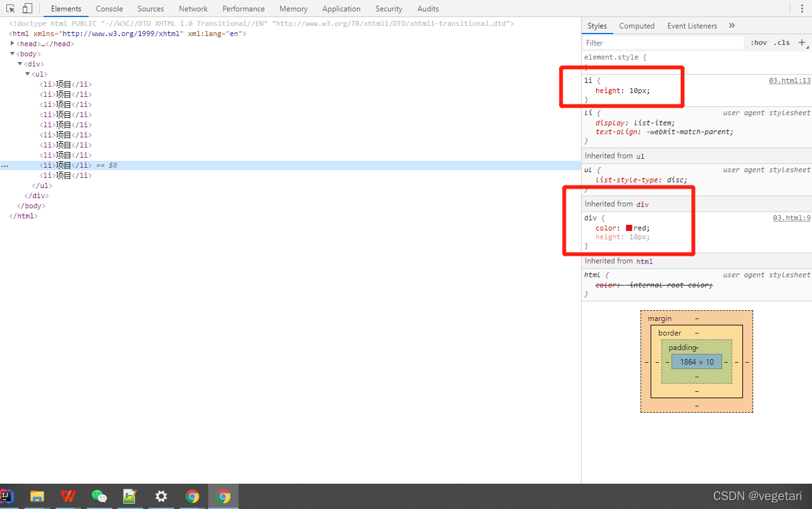Select the highlighted li row marked $0
Image resolution: width=812 pixels, height=509 pixels.
[x=290, y=165]
